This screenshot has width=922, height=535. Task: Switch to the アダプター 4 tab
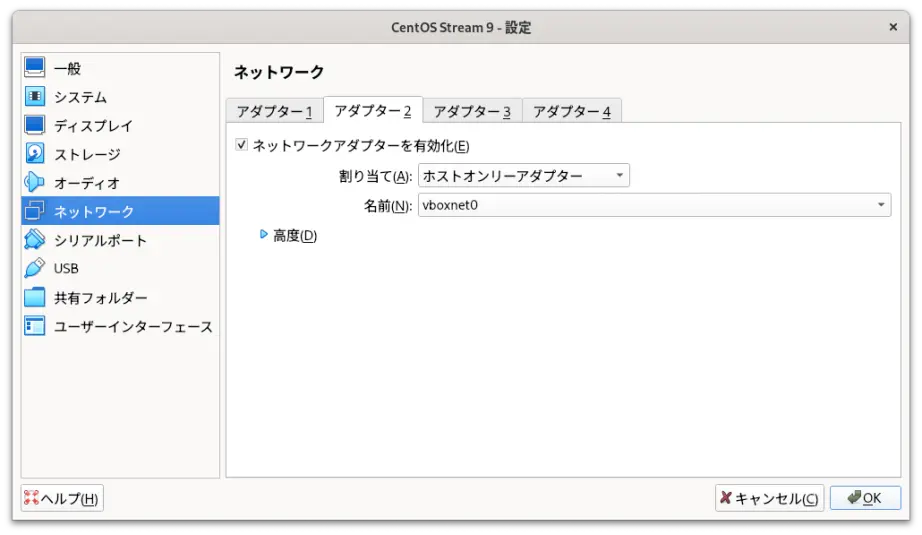click(572, 111)
